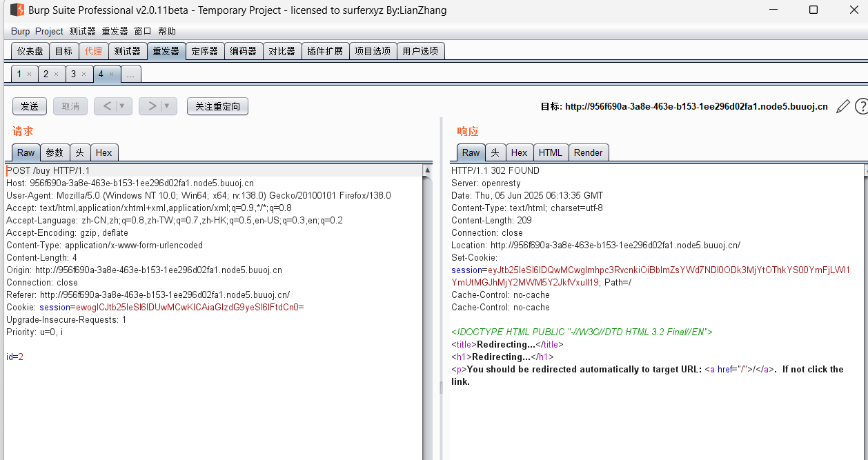
Task: Click the request Referer header line
Action: click(x=148, y=294)
